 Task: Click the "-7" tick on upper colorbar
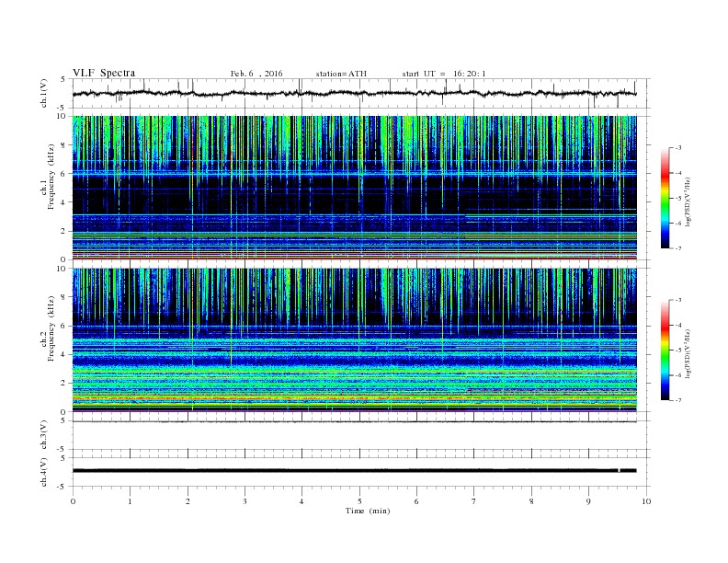(677, 248)
